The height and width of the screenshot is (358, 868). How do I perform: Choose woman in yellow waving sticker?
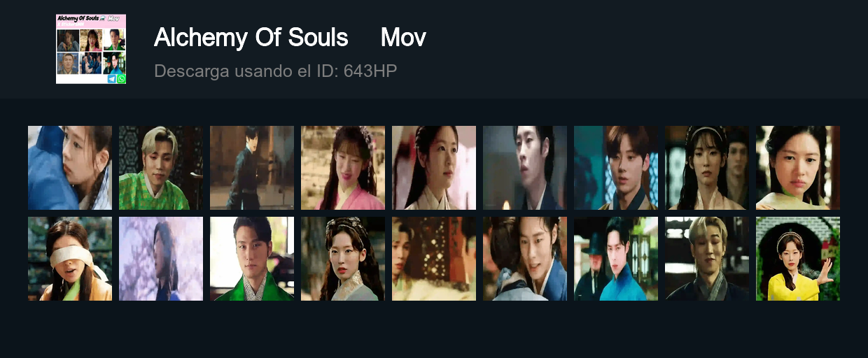tap(798, 259)
